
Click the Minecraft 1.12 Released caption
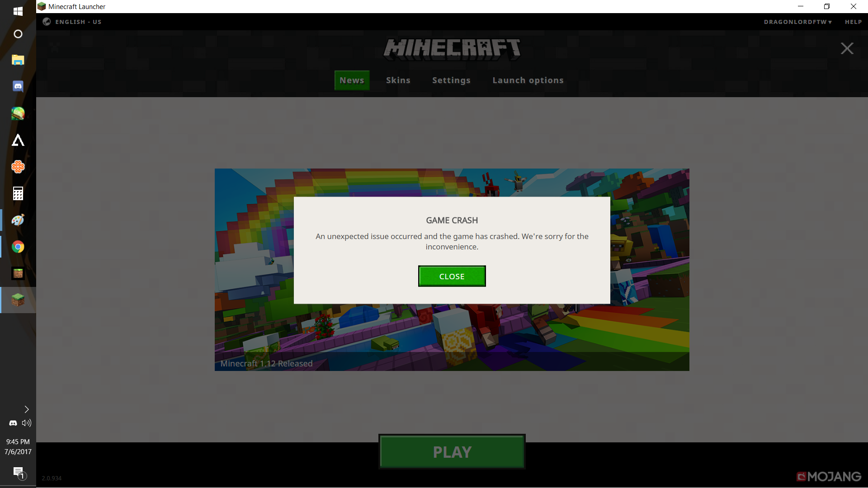click(x=266, y=363)
